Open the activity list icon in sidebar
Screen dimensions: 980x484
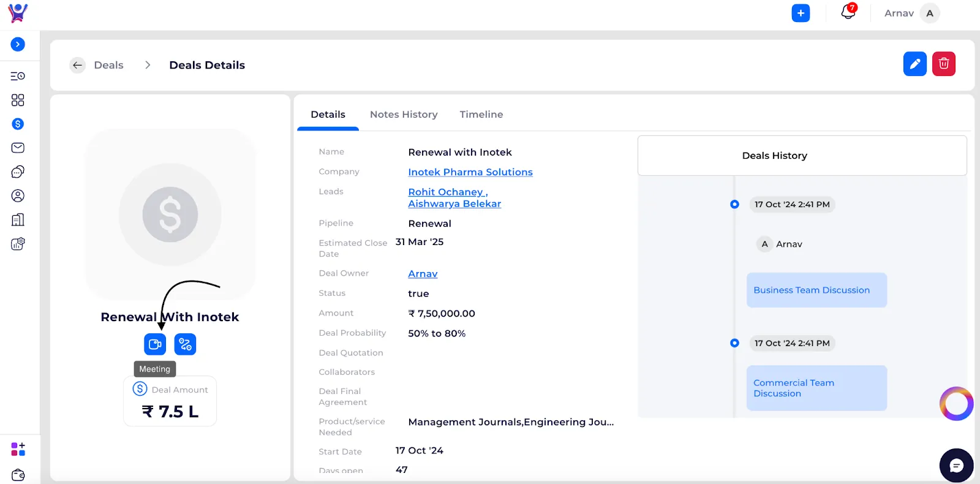point(18,76)
